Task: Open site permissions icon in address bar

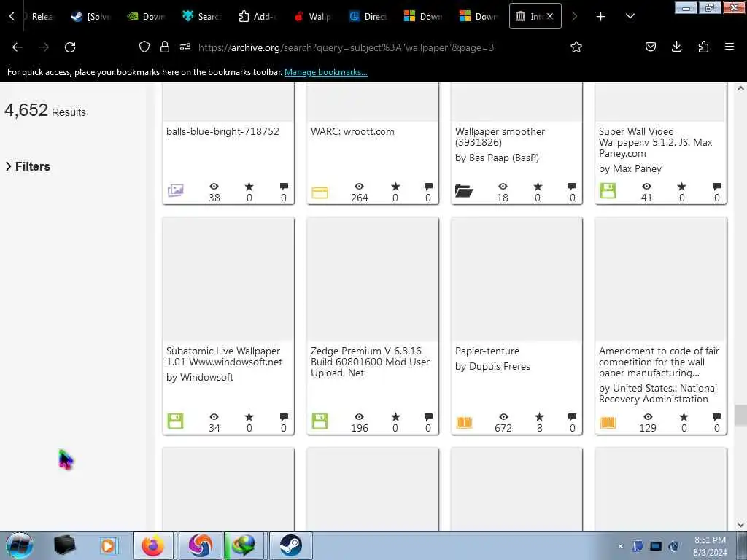Action: point(185,47)
